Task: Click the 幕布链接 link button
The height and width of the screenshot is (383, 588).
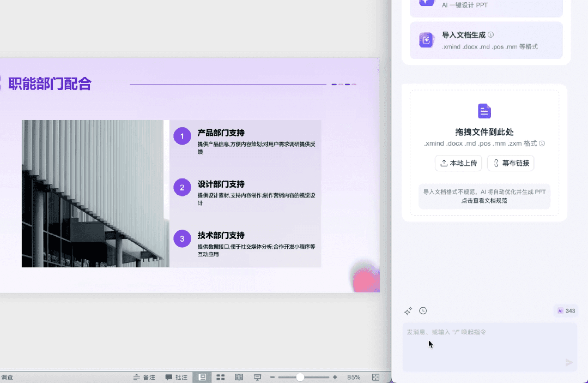Action: click(511, 163)
